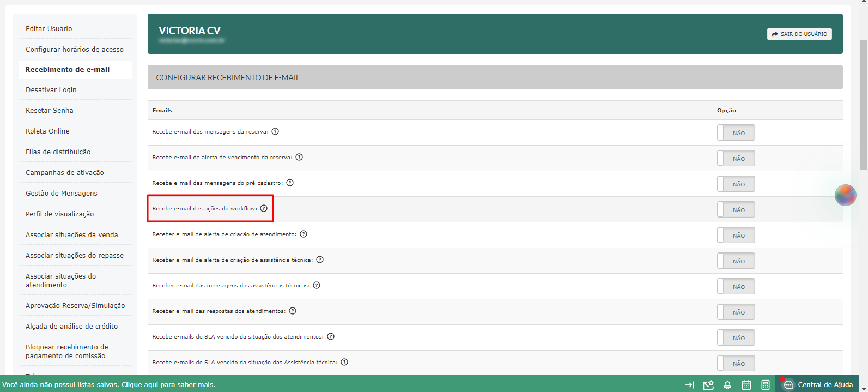The height and width of the screenshot is (392, 868).
Task: Open 'Associar situações do repasse' sidebar item
Action: [x=75, y=255]
